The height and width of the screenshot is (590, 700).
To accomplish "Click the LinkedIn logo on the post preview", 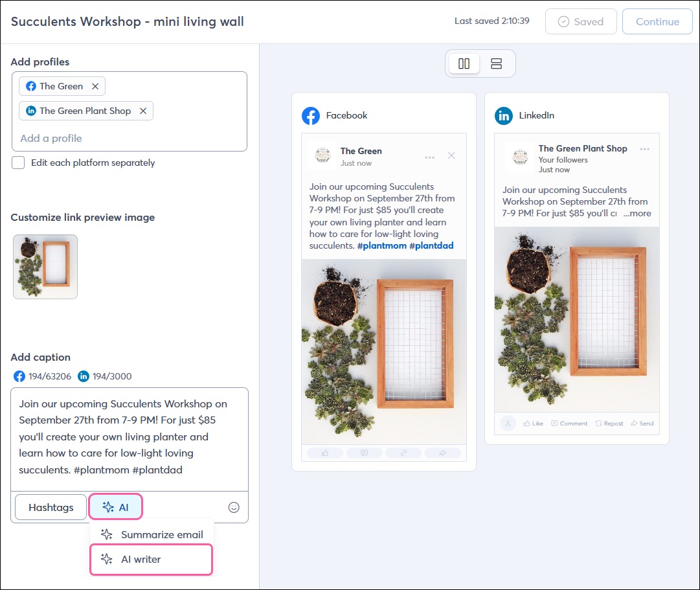I will pos(504,115).
